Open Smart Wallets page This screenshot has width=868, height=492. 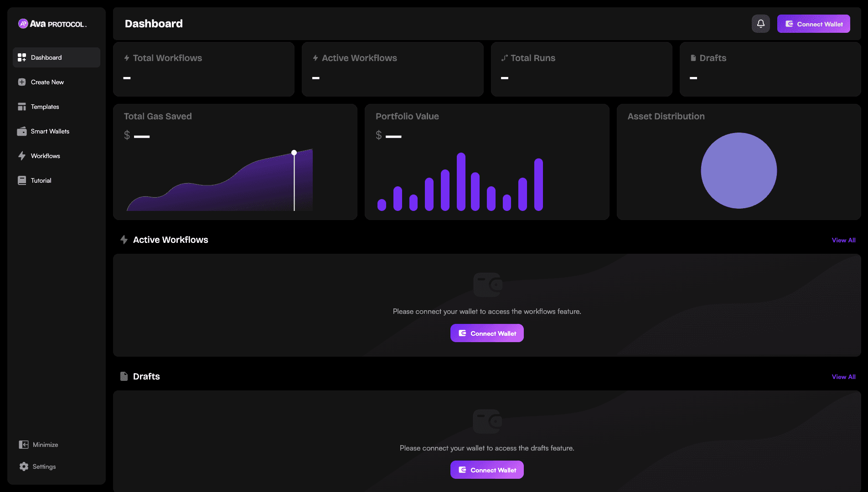[x=57, y=131]
